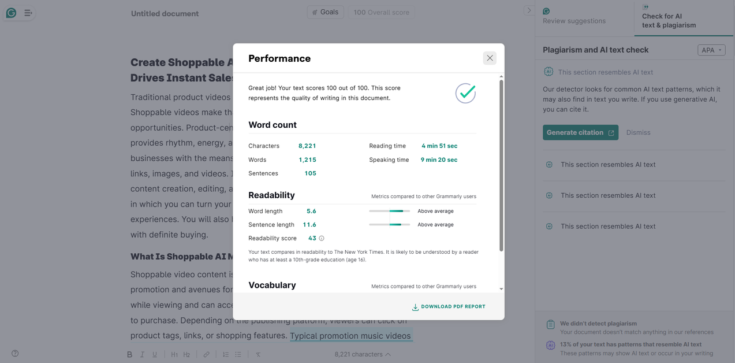The height and width of the screenshot is (363, 735).
Task: Click the Generate citation button
Action: (580, 133)
